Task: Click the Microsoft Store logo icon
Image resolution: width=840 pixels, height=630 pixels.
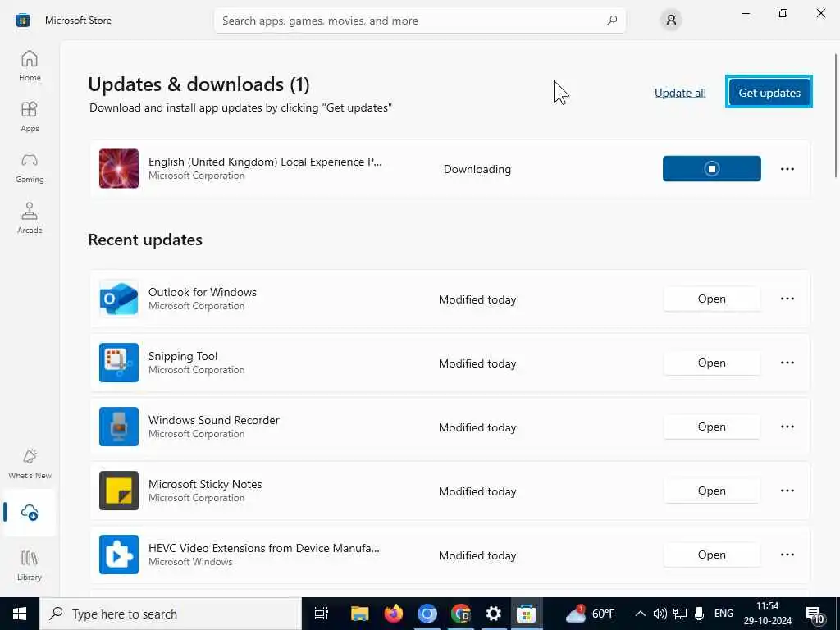Action: pyautogui.click(x=22, y=21)
